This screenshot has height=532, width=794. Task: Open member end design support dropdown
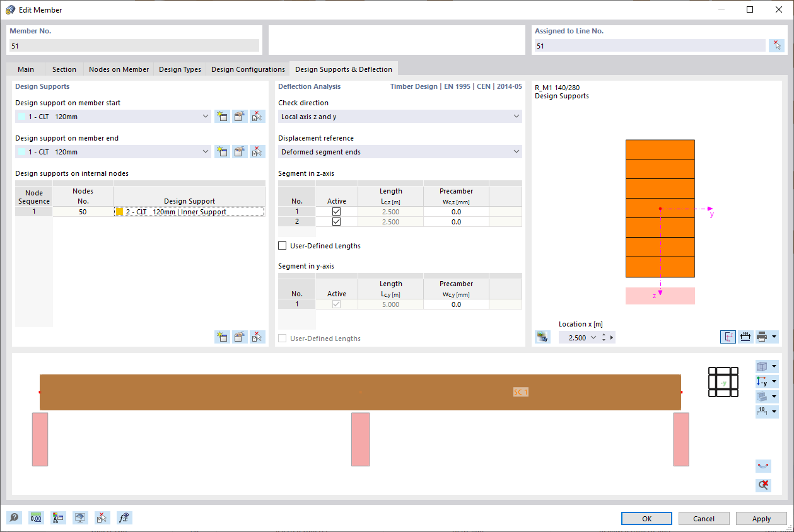206,152
